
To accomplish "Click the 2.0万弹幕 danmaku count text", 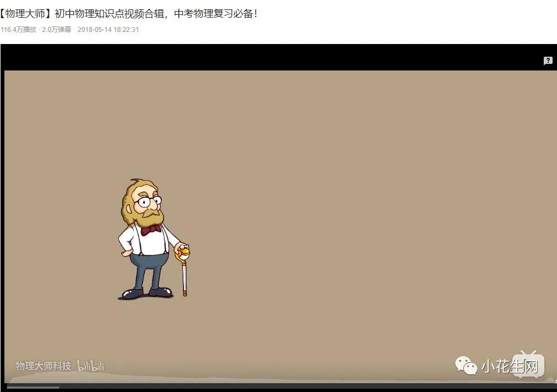I will tap(57, 30).
